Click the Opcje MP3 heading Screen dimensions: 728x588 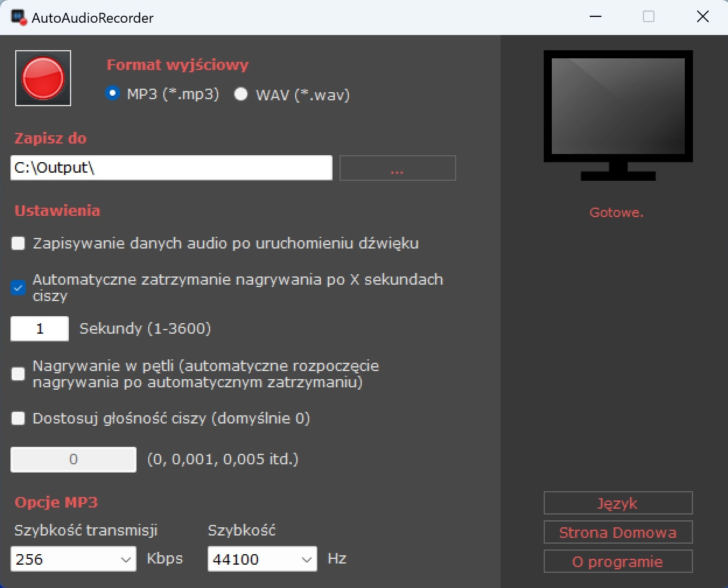(56, 502)
